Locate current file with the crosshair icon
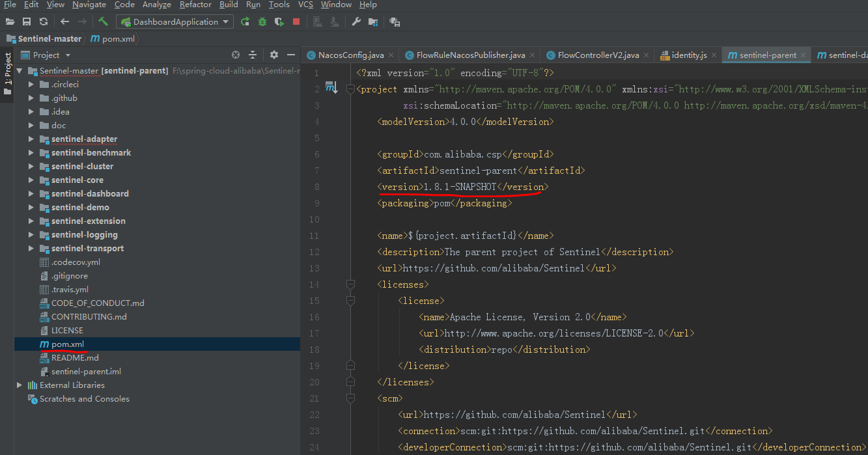 (x=236, y=55)
